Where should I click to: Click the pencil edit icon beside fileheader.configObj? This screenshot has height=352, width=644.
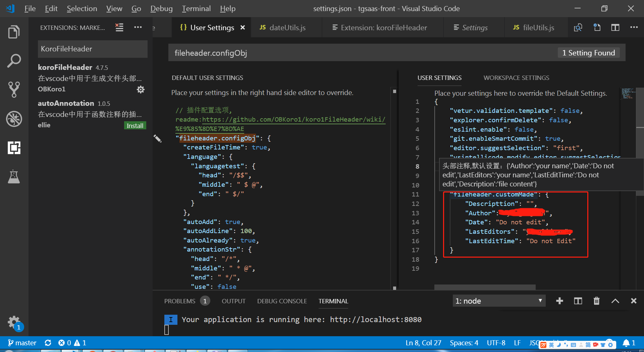pos(157,138)
